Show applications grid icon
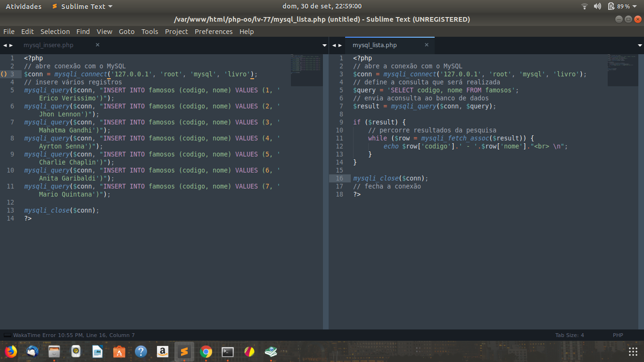This screenshot has height=362, width=644. click(633, 352)
